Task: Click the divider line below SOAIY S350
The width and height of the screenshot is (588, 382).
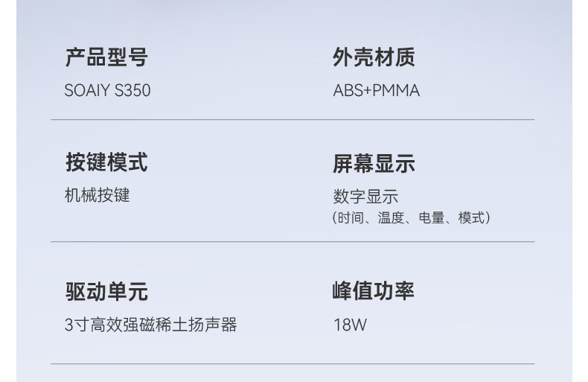Action: [293, 120]
